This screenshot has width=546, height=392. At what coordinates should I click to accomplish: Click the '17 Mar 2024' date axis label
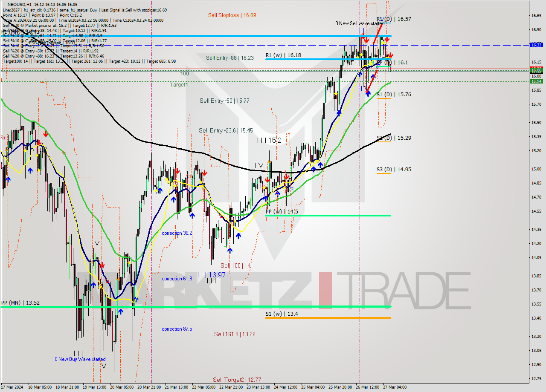click(12, 387)
